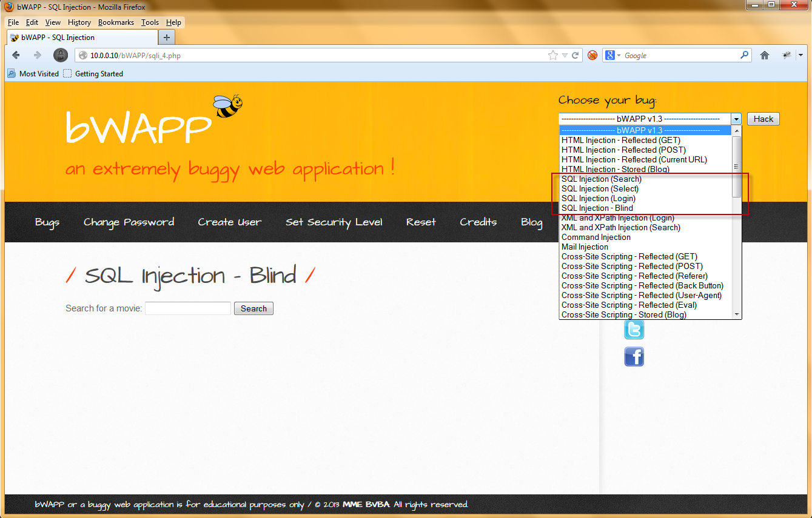
Task: Open the Bookmarks menu
Action: pyautogui.click(x=116, y=22)
